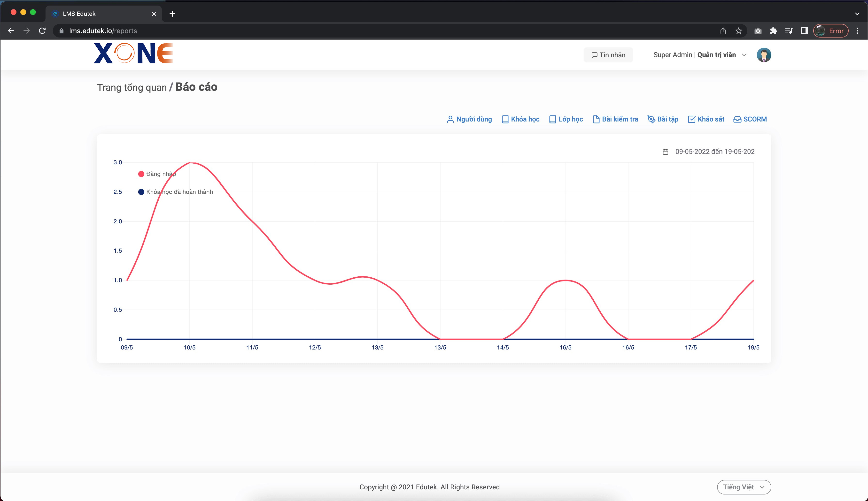Open the media control playlist icon
This screenshot has width=868, height=501.
pyautogui.click(x=789, y=31)
